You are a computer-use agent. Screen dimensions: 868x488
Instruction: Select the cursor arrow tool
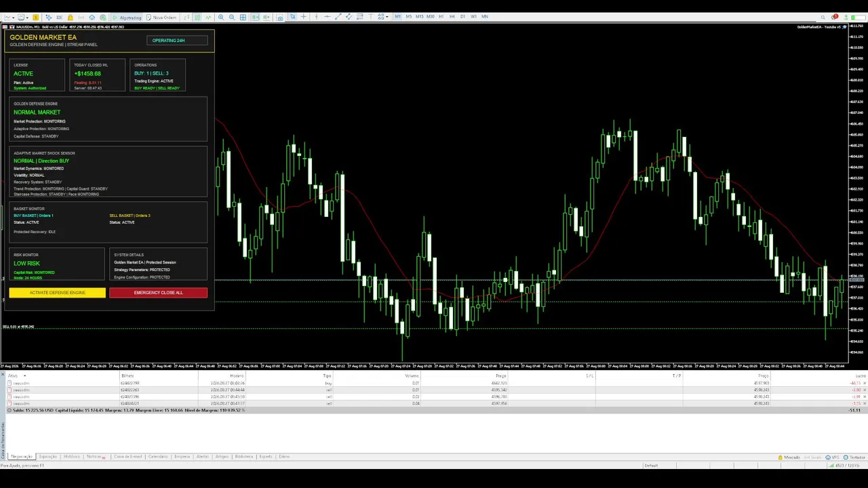(x=292, y=16)
